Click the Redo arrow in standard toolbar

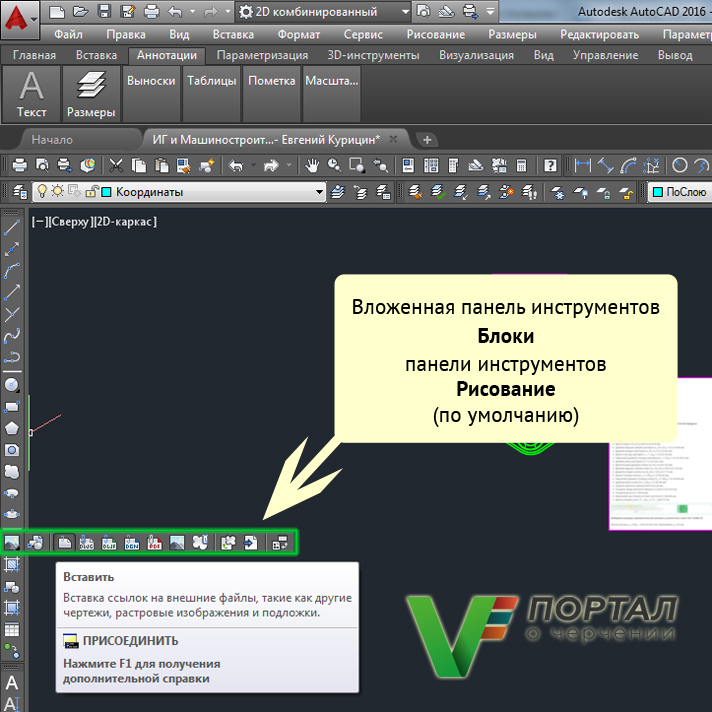[271, 166]
